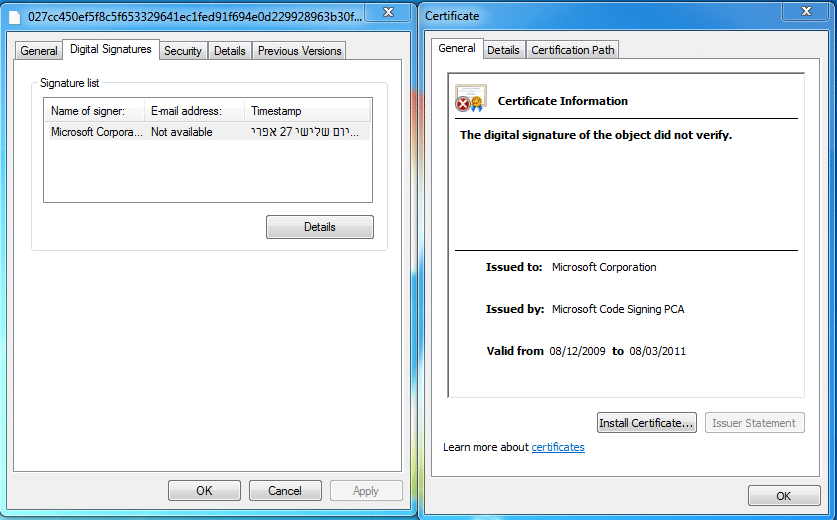Select the Digital Signatures tab
837x520 pixels.
tap(110, 49)
